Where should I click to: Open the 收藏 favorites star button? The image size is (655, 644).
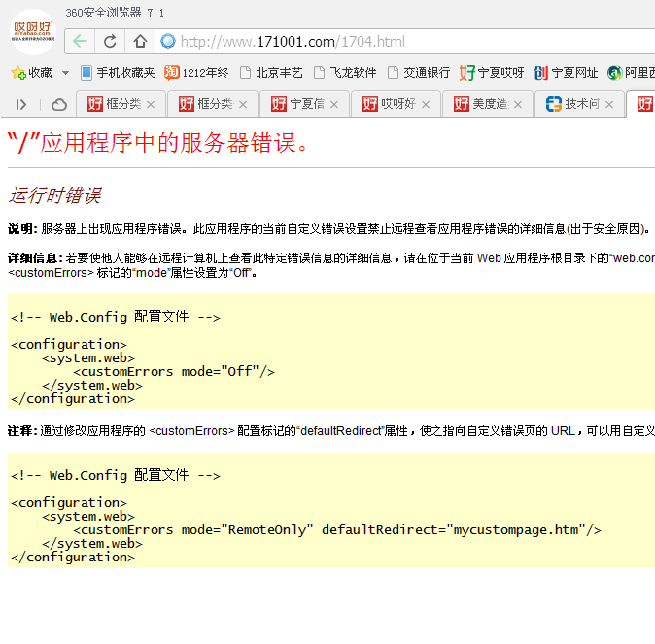31,73
